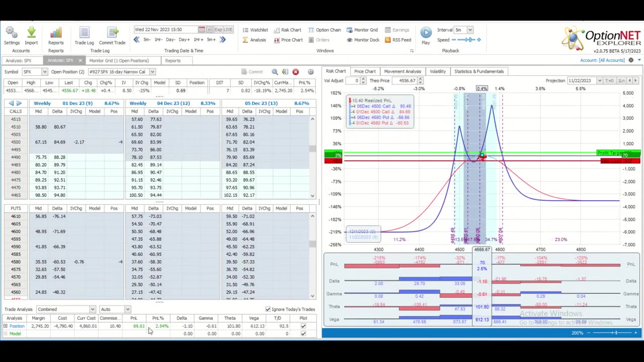Open the Analysis sigma window
Screen dimensions: 644x362
coord(254,40)
